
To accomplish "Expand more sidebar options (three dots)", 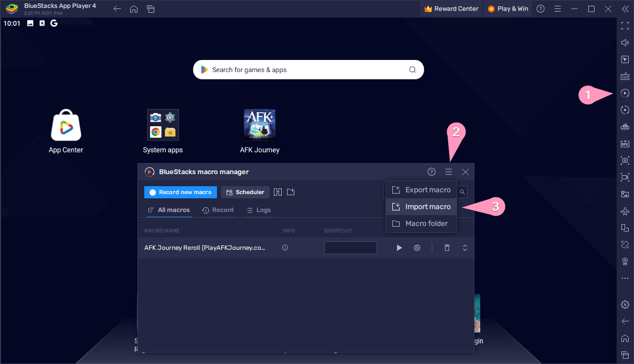I will click(x=625, y=278).
